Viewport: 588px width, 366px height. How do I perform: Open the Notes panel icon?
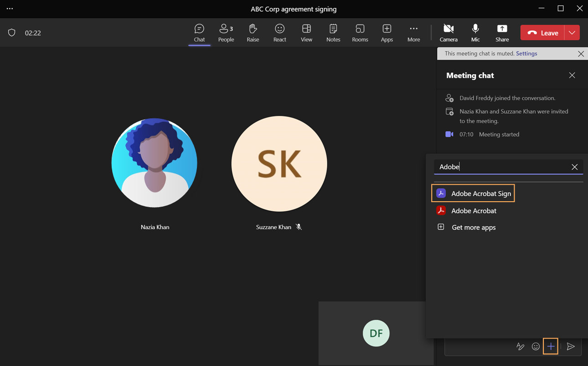tap(333, 32)
